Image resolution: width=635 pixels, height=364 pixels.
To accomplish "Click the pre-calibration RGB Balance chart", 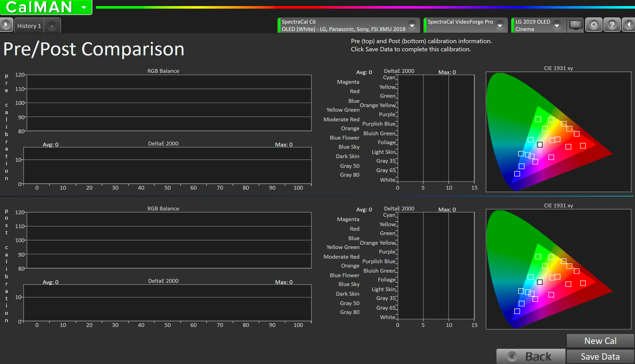I will 169,103.
